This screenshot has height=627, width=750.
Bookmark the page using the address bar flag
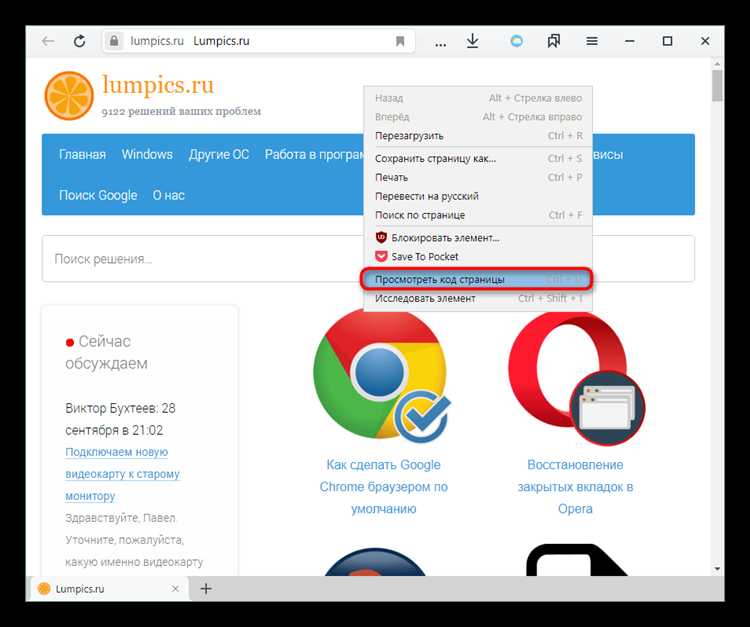click(400, 42)
